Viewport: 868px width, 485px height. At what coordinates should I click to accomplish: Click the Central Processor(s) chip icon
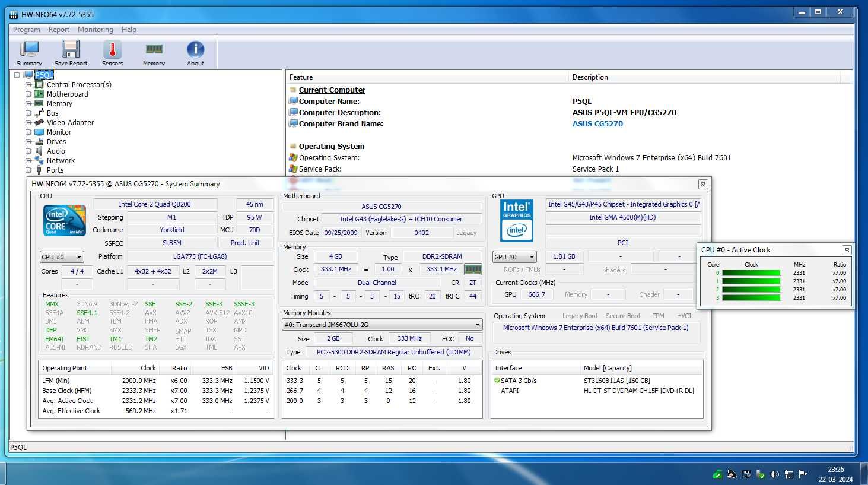tap(39, 84)
